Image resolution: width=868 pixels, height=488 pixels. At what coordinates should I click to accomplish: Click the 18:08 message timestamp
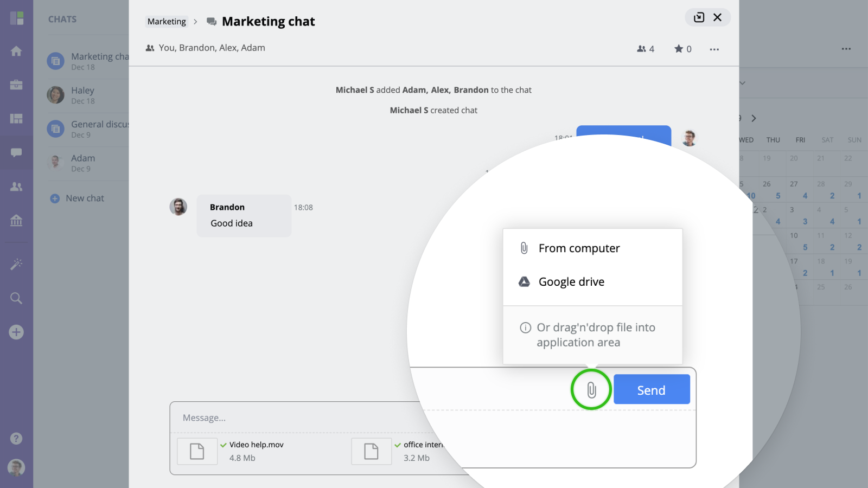pos(303,208)
